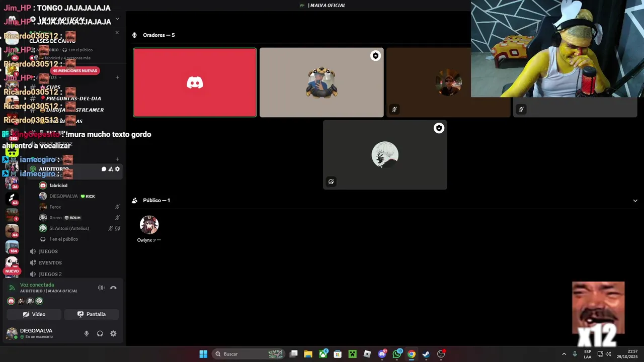Open Task View on the taskbar

point(294,354)
